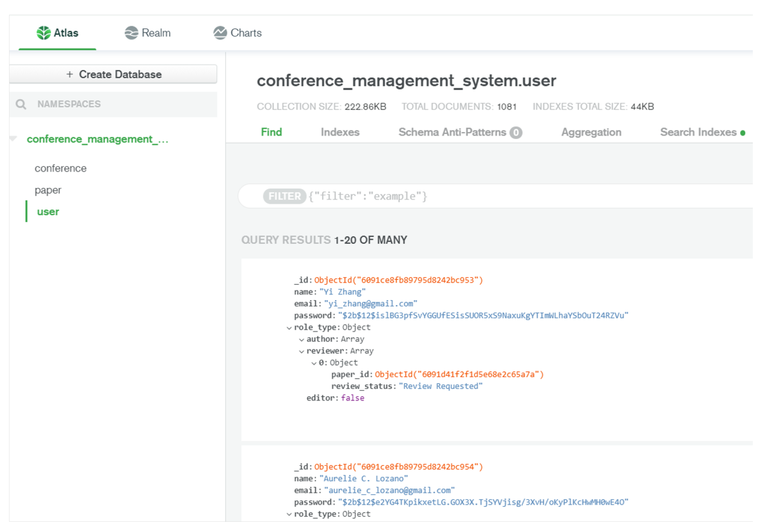Click the email "aurelie_c_lozano@gmail.com"

390,490
